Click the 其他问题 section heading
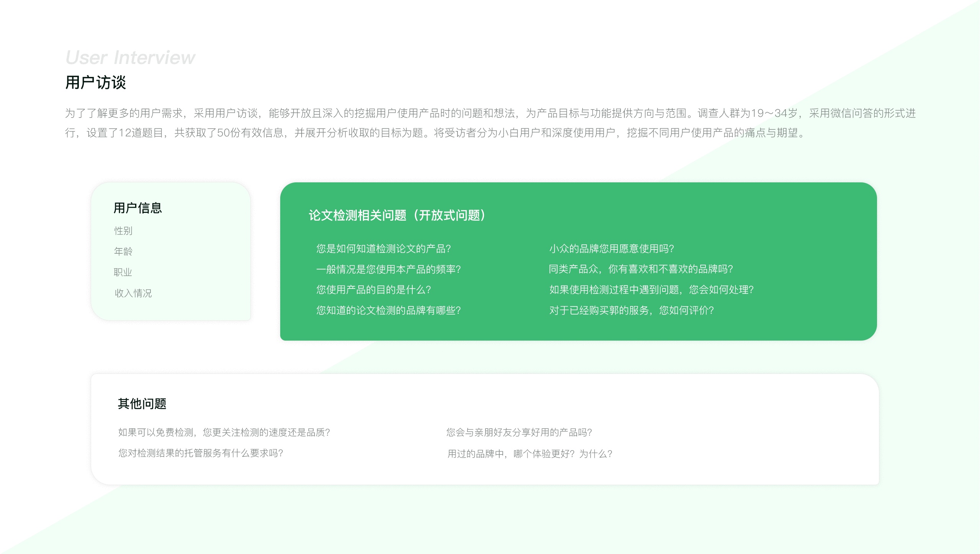 click(142, 404)
